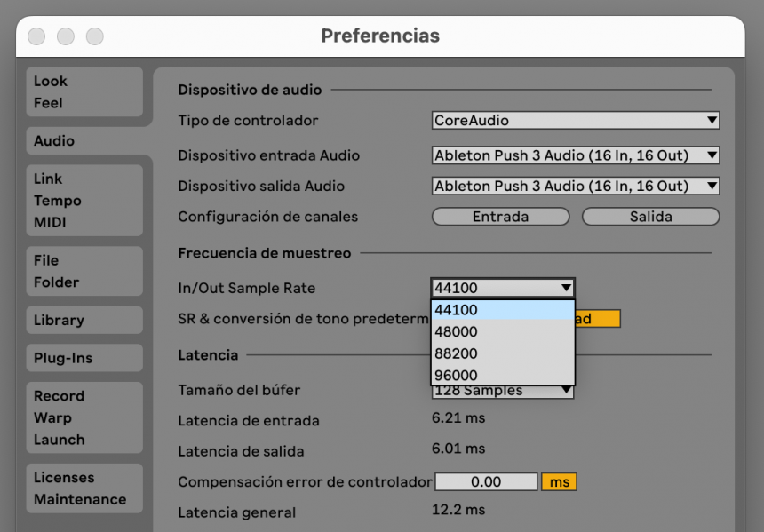Click the driver error compensation input field
764x532 pixels.
coord(486,480)
